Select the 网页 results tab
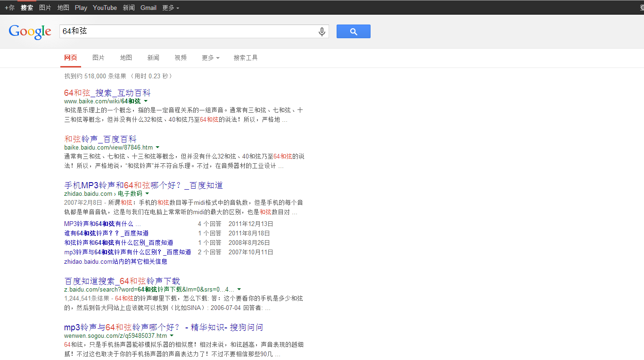The width and height of the screenshot is (644, 360). (71, 58)
